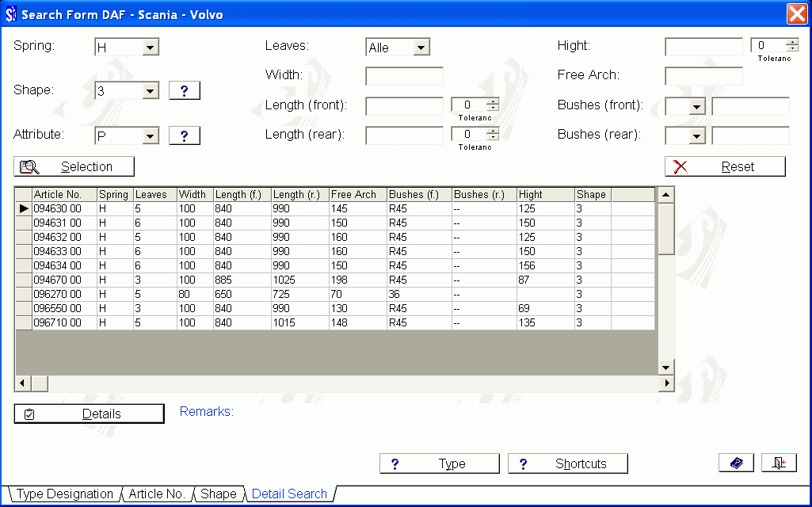Click the Length (r.) column header

coord(300,195)
